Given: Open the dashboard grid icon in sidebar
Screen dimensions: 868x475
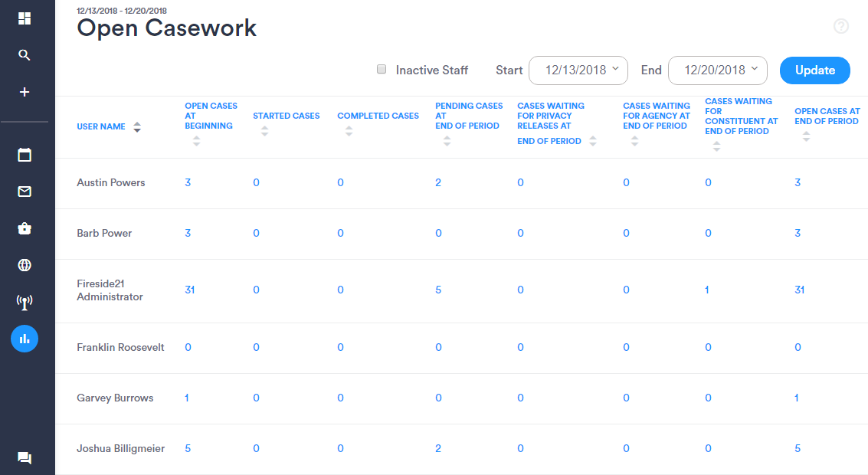Looking at the screenshot, I should coord(25,18).
